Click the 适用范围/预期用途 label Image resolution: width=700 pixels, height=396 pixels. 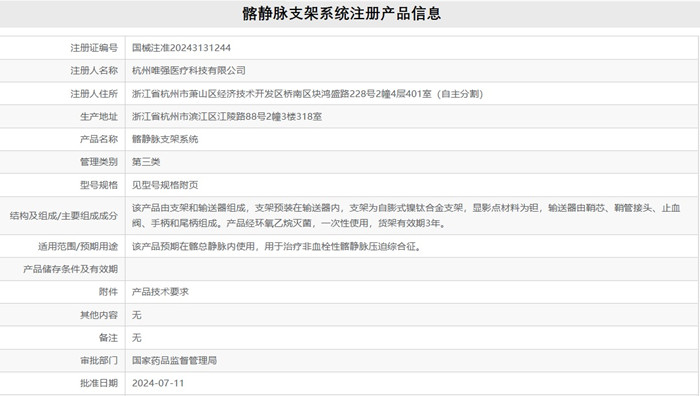click(78, 246)
